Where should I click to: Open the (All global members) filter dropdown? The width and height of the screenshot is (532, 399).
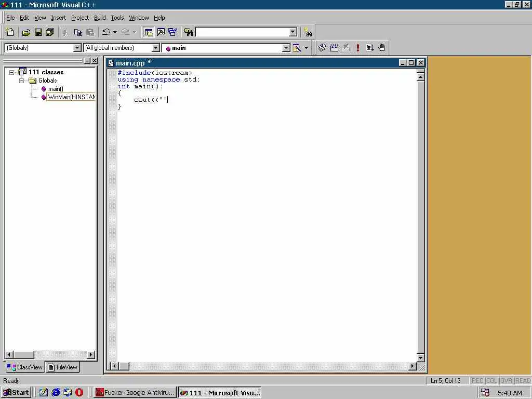coord(156,48)
